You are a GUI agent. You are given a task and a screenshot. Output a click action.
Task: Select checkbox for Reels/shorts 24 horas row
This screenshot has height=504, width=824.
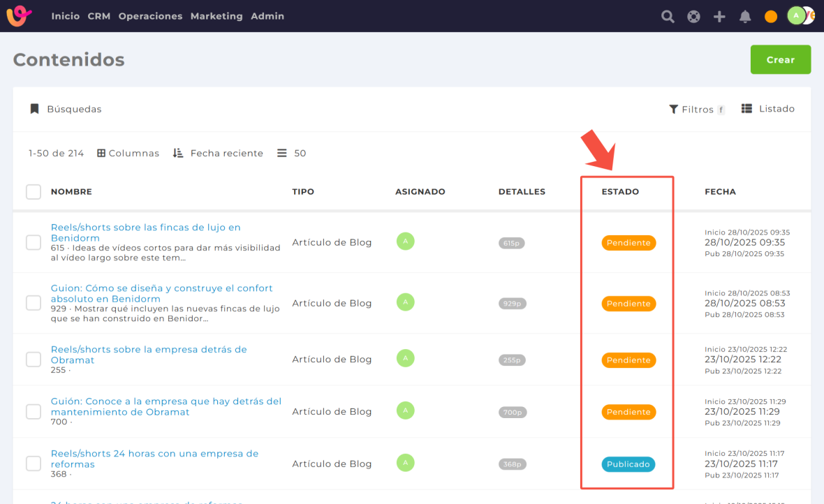point(34,464)
